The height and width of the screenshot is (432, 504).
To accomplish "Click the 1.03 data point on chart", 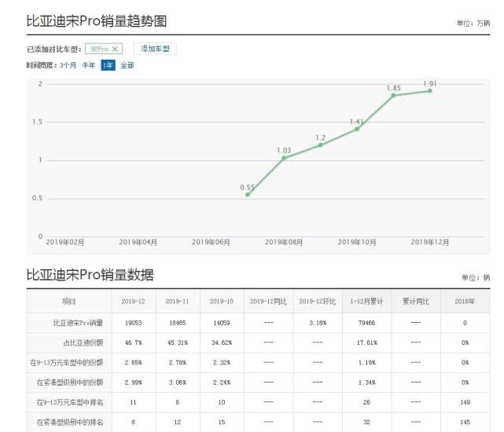I will coord(284,159).
